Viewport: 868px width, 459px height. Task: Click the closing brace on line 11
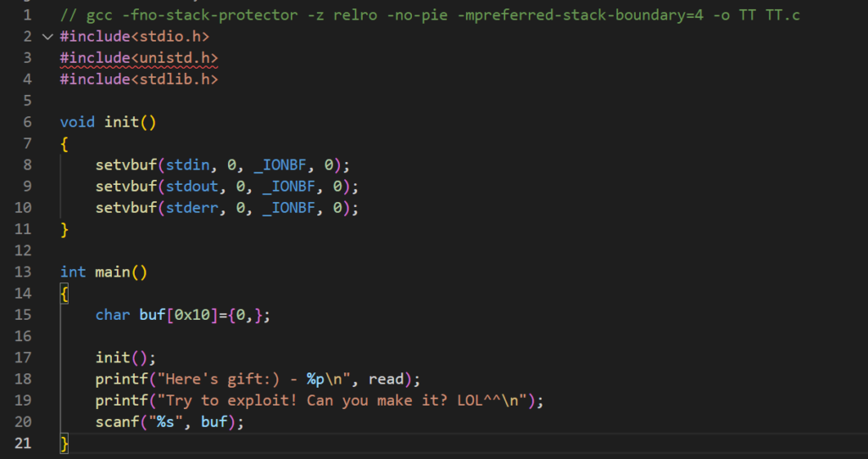[64, 229]
